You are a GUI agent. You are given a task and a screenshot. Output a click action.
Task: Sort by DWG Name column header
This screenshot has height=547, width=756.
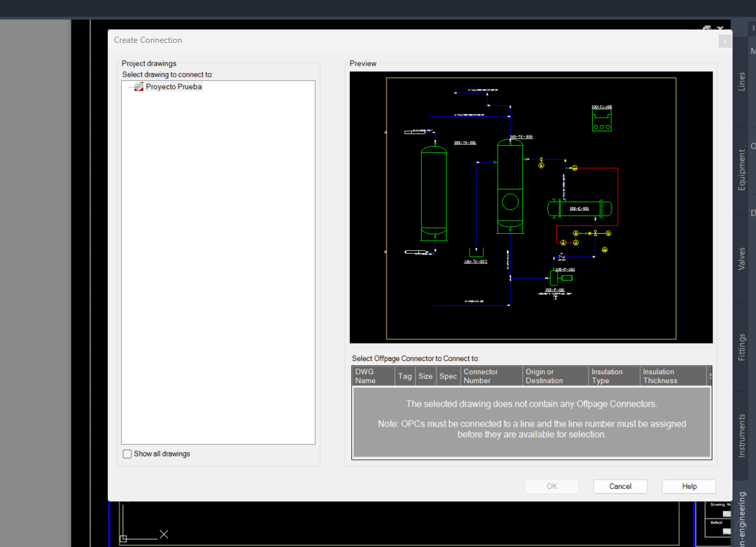(374, 376)
